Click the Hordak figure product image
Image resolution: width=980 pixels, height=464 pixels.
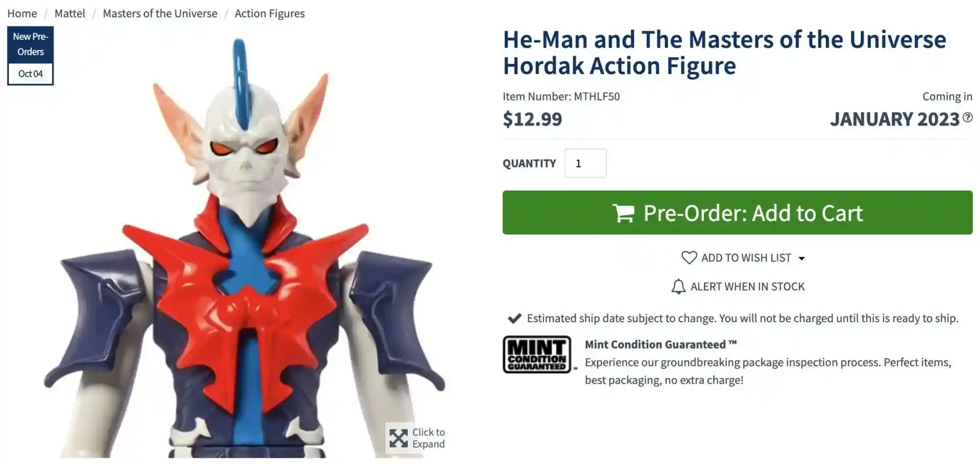(244, 248)
